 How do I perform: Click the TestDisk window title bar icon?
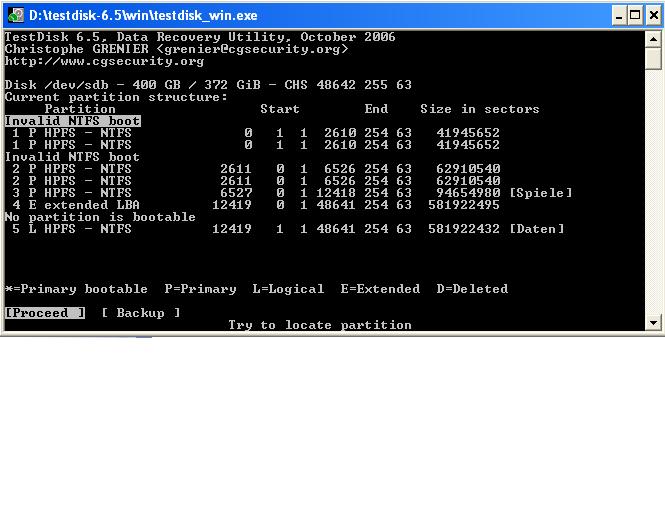16,15
